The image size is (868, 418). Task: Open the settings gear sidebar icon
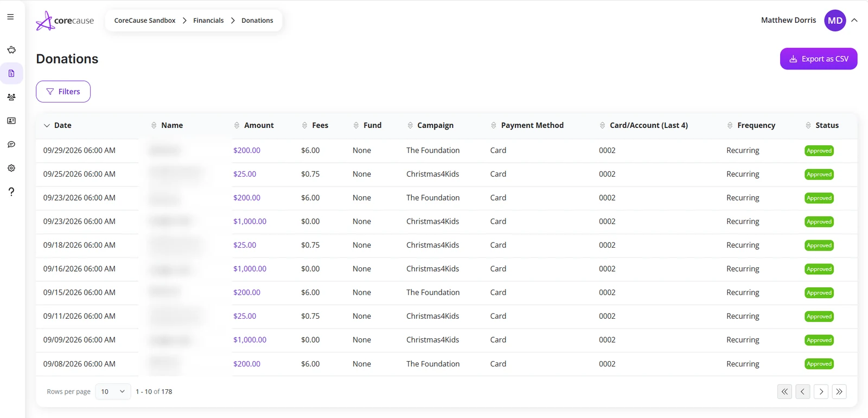pyautogui.click(x=11, y=168)
